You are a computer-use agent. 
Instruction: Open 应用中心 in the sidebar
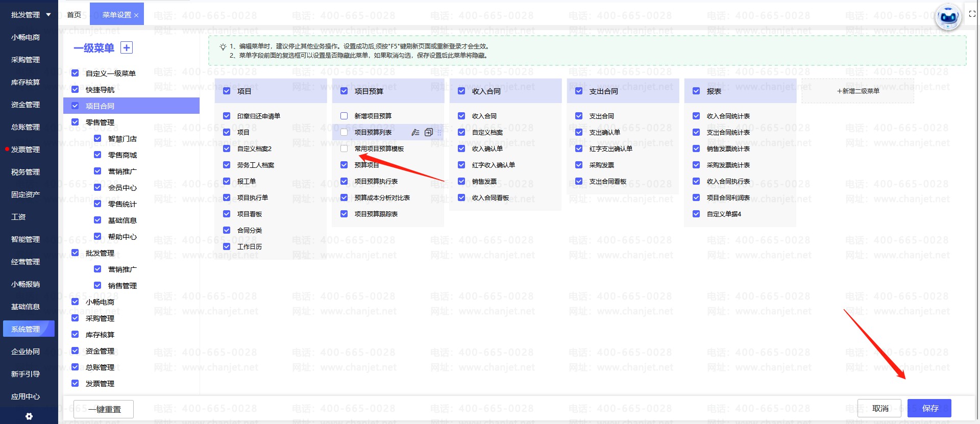[x=26, y=396]
